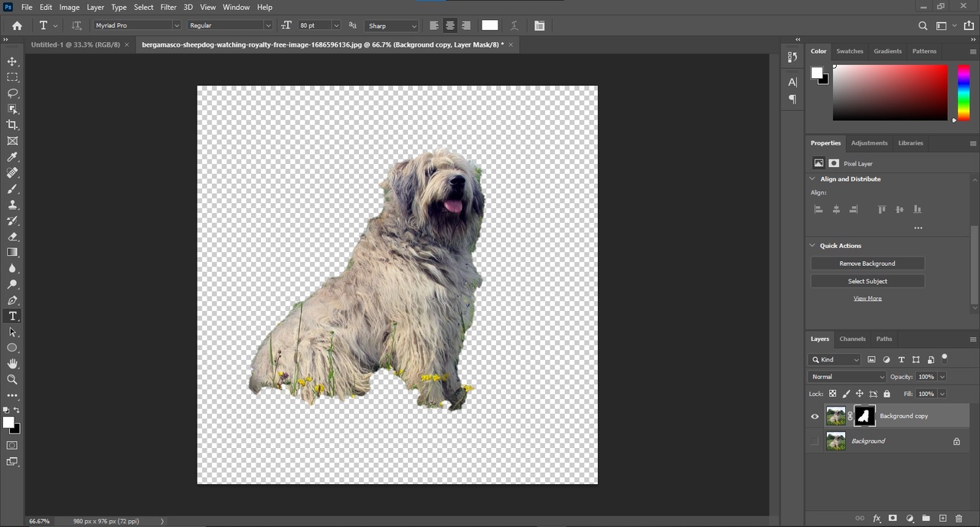Collapse the Quick Actions section
Image resolution: width=980 pixels, height=527 pixels.
[x=812, y=246]
